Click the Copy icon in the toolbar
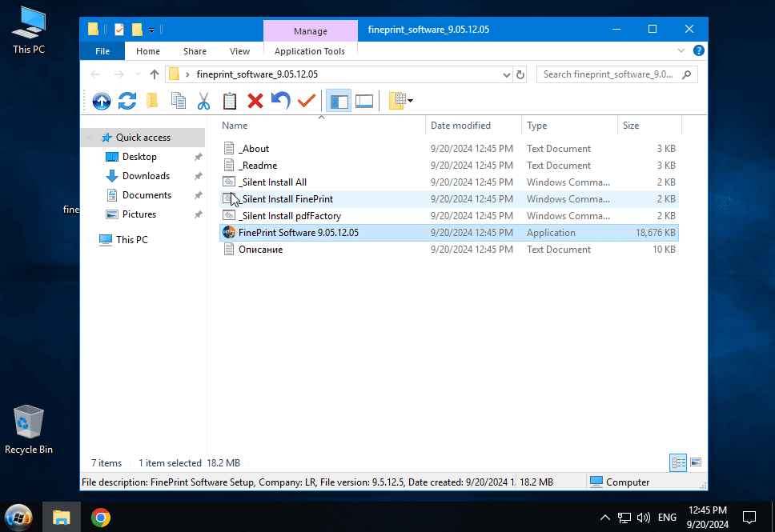 pyautogui.click(x=179, y=101)
